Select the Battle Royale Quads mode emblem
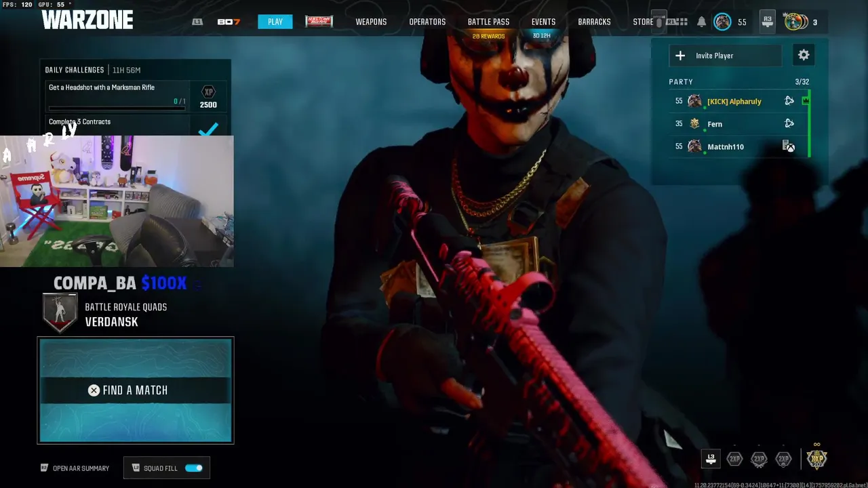This screenshot has width=868, height=488. [60, 313]
